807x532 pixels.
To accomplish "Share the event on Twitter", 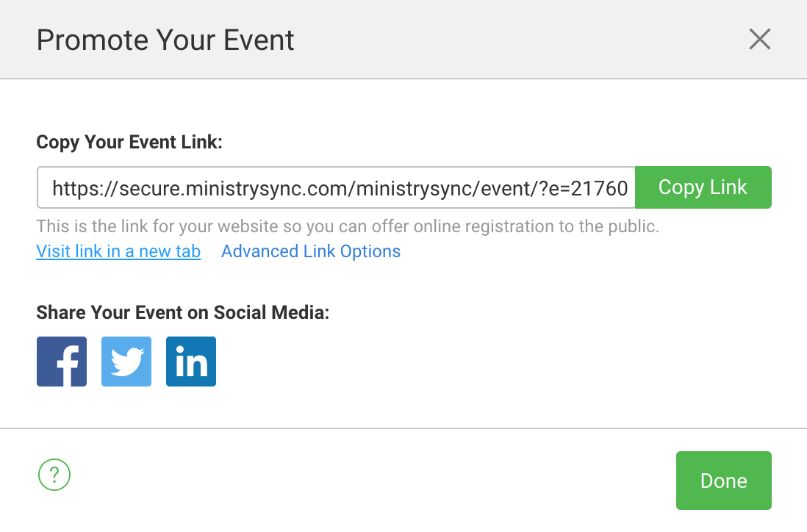I will coord(126,362).
